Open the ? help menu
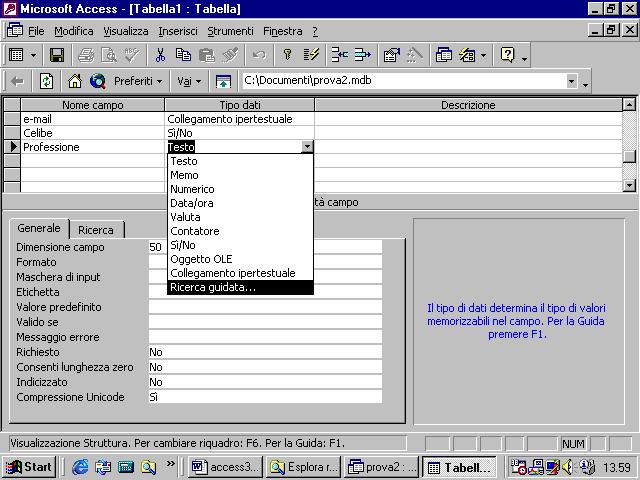The image size is (640, 480). tap(315, 31)
